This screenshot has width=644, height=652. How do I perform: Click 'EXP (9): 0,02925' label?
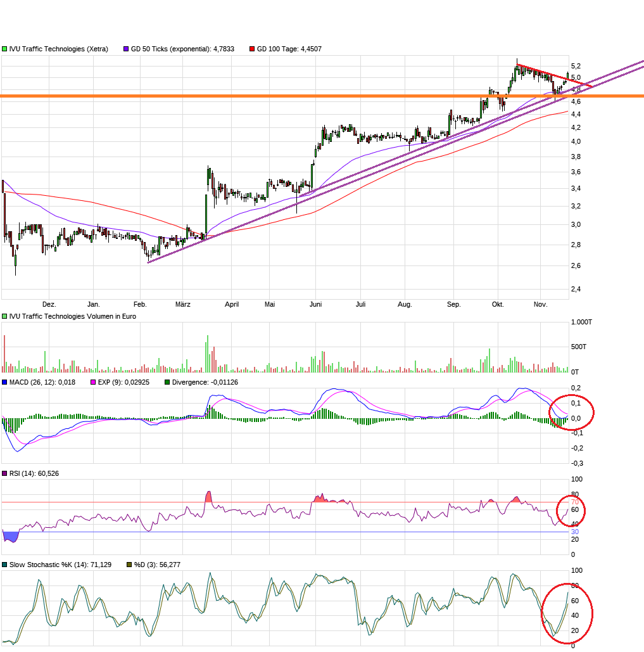123,382
